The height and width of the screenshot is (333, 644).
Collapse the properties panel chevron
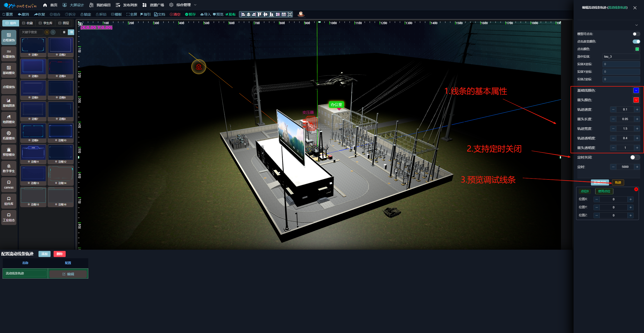[636, 25]
